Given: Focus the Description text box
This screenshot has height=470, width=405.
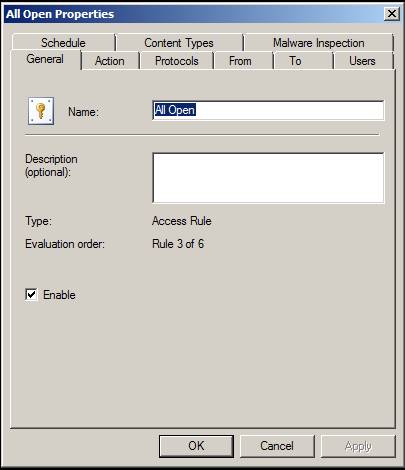Looking at the screenshot, I should pyautogui.click(x=268, y=178).
